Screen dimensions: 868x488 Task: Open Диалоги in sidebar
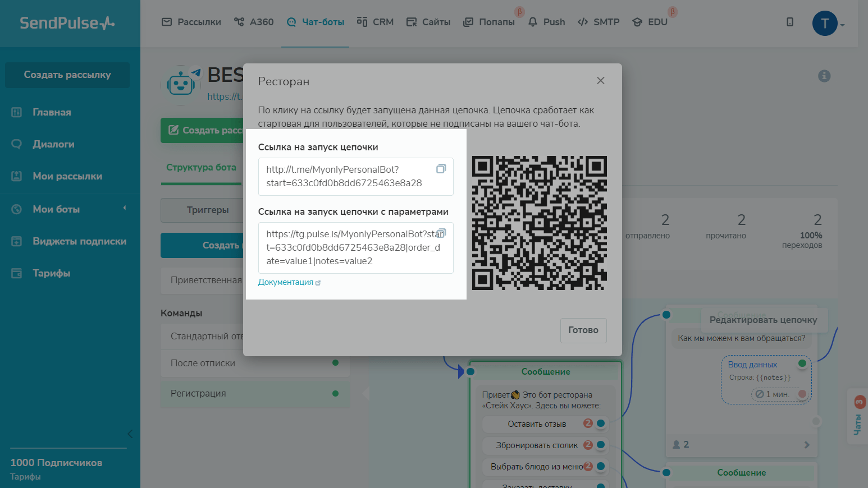pyautogui.click(x=53, y=144)
